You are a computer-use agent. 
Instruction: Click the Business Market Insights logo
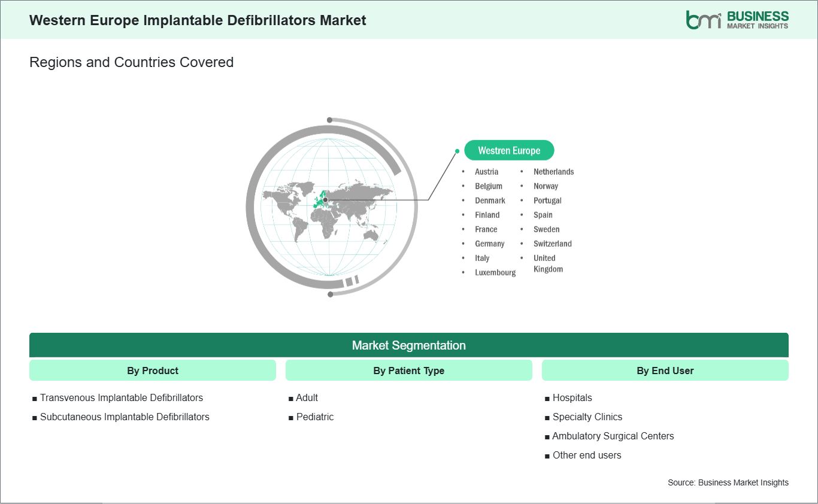(737, 20)
